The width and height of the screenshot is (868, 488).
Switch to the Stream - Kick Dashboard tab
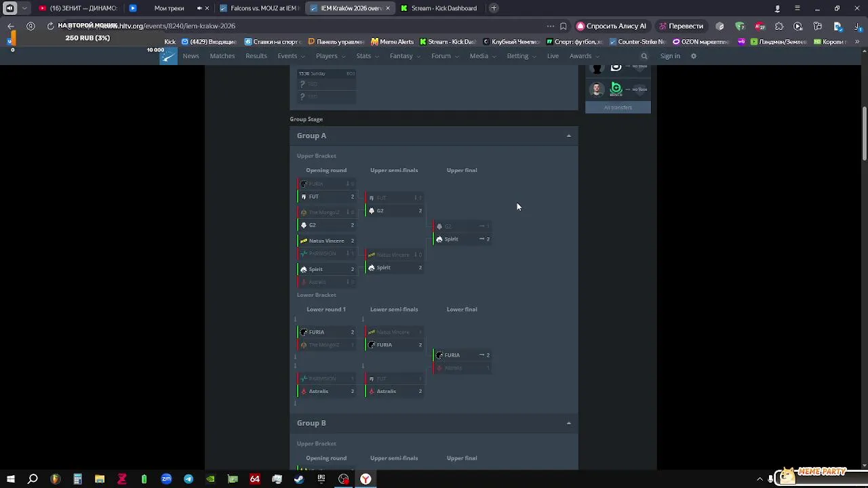pos(439,8)
